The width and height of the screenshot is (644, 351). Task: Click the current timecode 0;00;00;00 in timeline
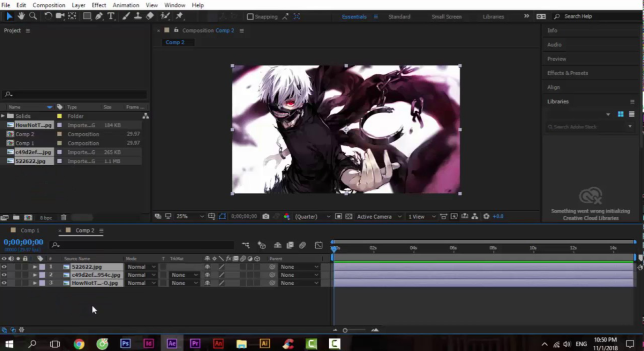23,242
